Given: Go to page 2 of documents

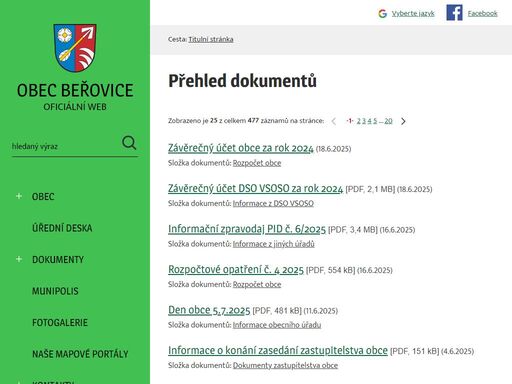Looking at the screenshot, I should (359, 121).
